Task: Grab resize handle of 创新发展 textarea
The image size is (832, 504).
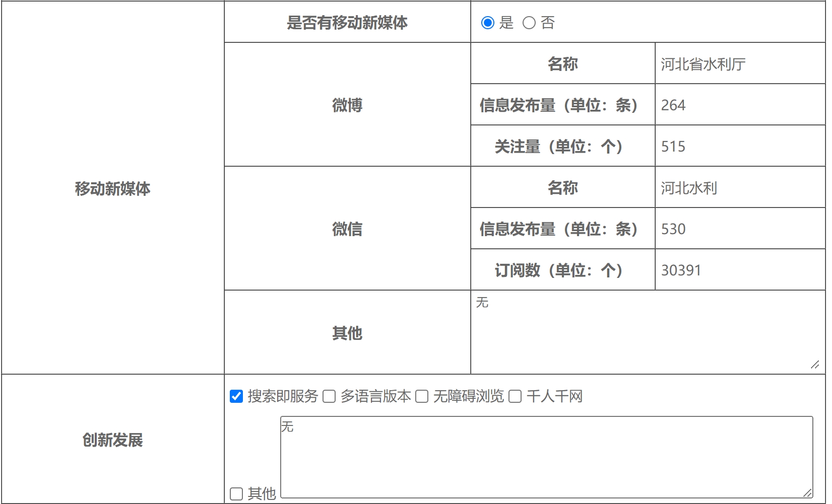Action: coord(808,493)
